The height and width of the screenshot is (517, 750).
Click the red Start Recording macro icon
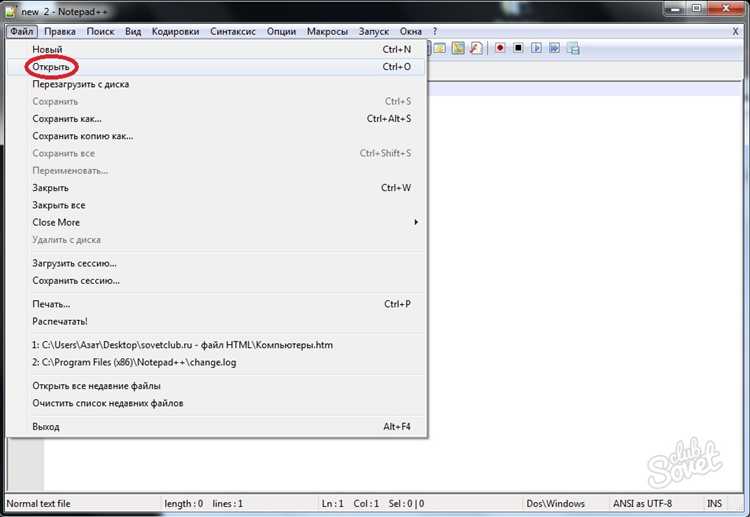(x=500, y=48)
